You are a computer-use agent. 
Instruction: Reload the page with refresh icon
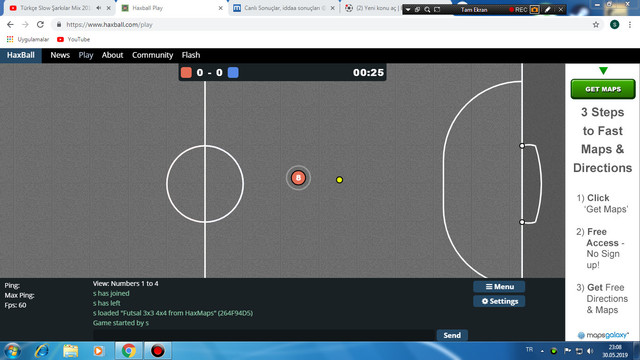click(x=40, y=24)
